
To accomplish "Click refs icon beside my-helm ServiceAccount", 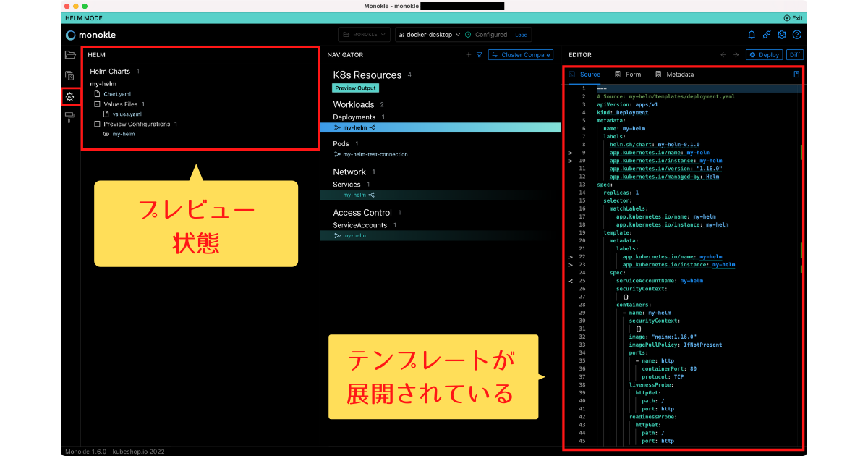I will tap(337, 235).
